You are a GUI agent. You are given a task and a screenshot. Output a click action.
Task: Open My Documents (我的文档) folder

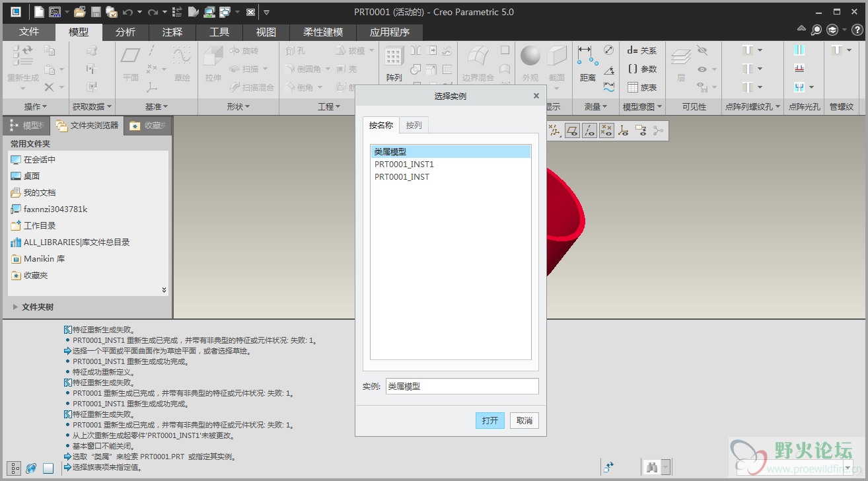click(33, 192)
